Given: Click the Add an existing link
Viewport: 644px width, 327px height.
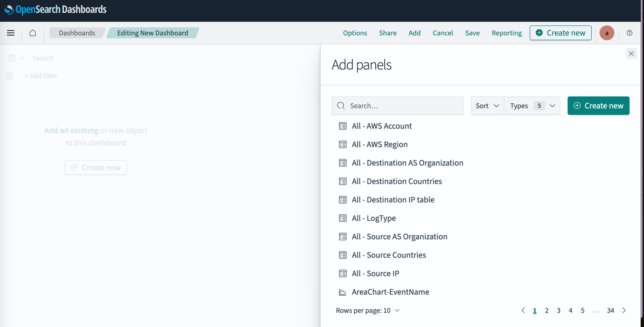Looking at the screenshot, I should 71,130.
